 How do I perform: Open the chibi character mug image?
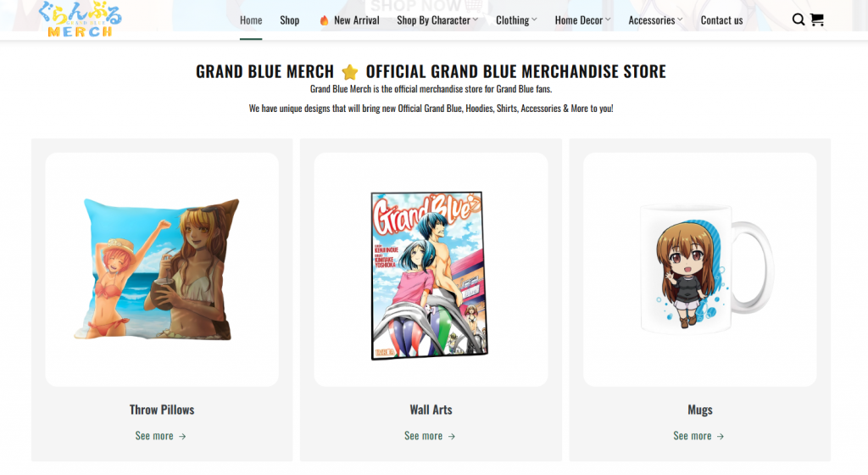pyautogui.click(x=707, y=269)
